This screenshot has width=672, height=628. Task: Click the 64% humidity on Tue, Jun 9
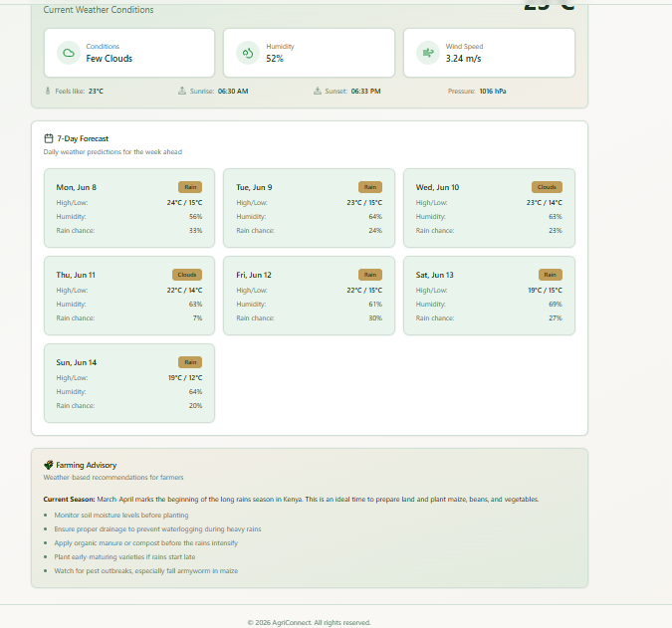coord(375,216)
